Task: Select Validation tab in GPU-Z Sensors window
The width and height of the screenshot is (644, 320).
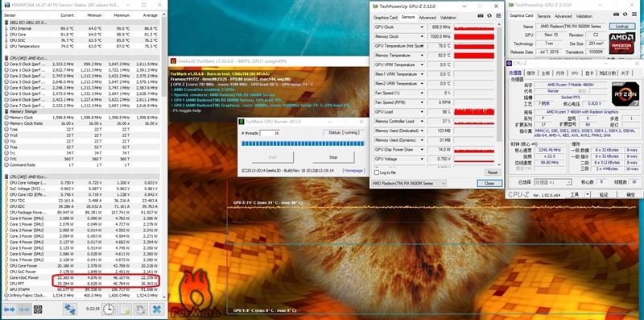Action: point(448,18)
